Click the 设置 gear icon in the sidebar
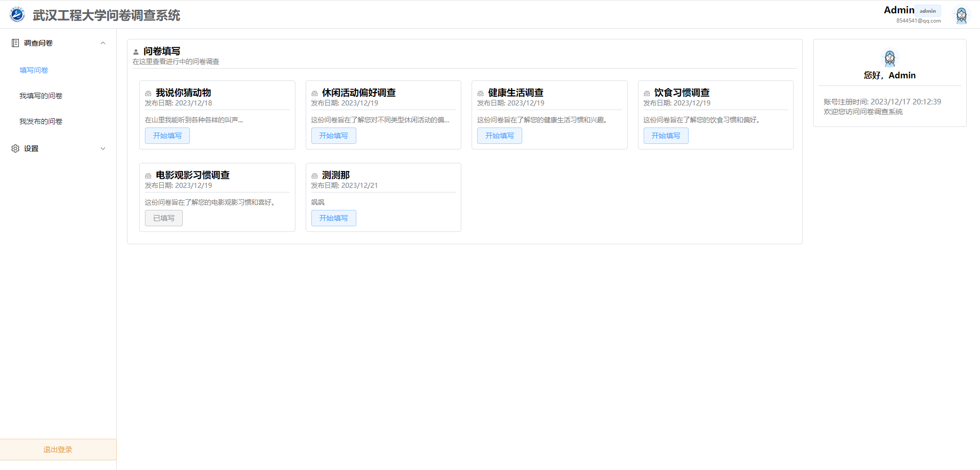980x470 pixels. (x=15, y=148)
